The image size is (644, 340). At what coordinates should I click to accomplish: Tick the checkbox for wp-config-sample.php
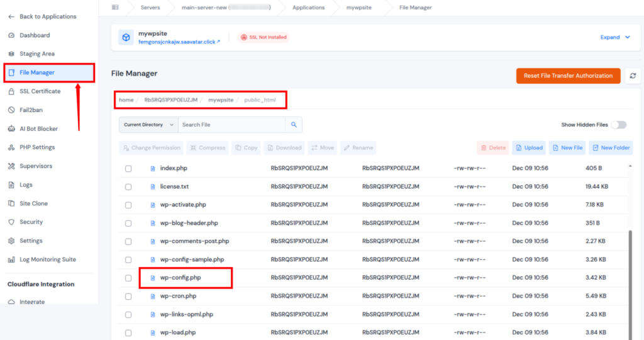point(128,260)
